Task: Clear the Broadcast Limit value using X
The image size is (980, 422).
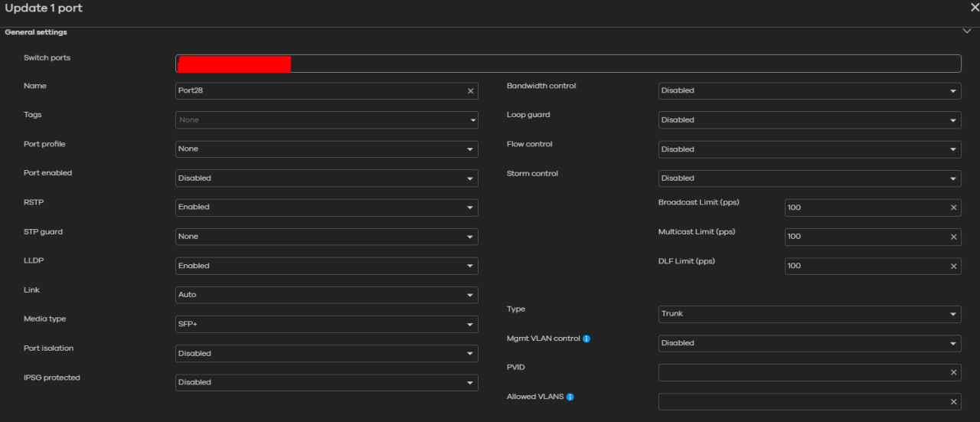Action: pos(954,208)
